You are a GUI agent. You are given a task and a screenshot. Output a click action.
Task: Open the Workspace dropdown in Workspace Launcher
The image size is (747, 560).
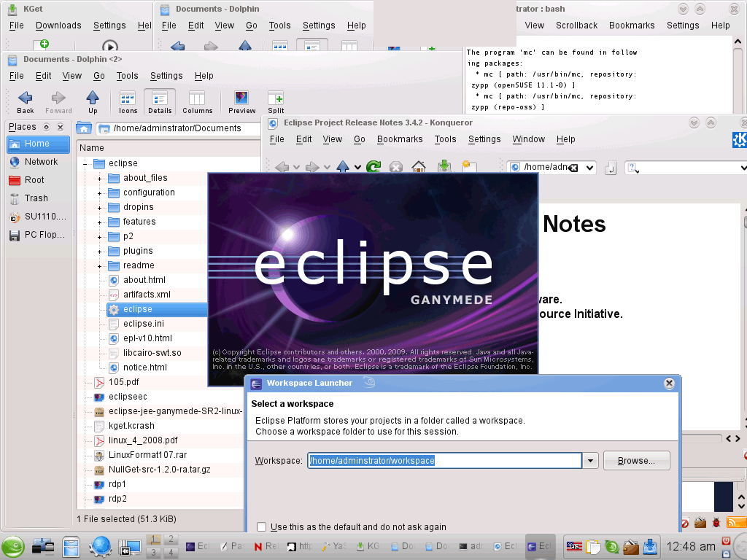(x=589, y=460)
